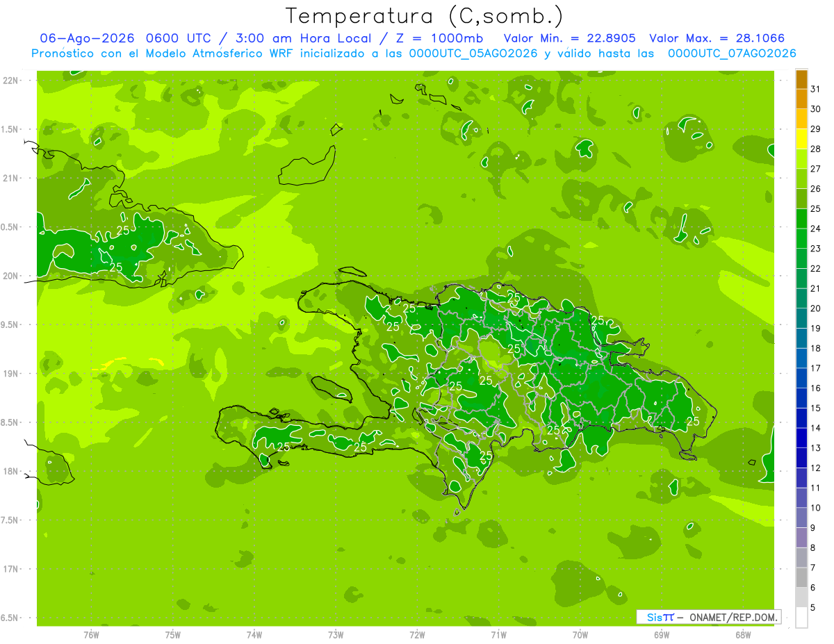Pick the dark blue swatch between legend values 13 and 14
Viewport: 834px width, 644px height.
click(x=801, y=438)
